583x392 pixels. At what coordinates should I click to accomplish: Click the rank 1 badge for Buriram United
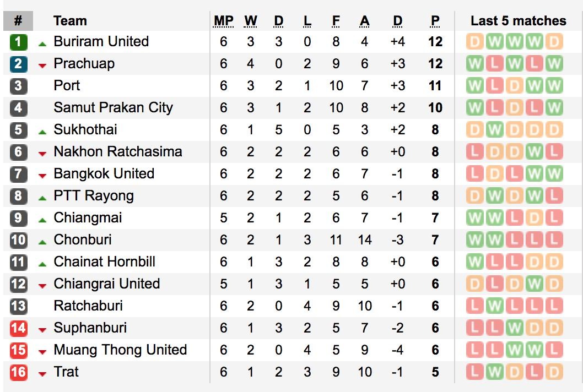coord(18,41)
